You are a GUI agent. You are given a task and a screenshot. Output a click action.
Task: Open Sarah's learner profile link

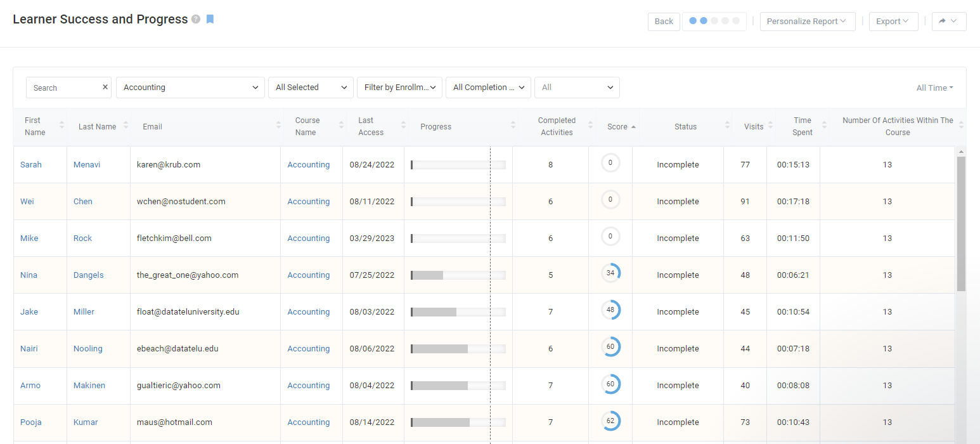pos(31,165)
